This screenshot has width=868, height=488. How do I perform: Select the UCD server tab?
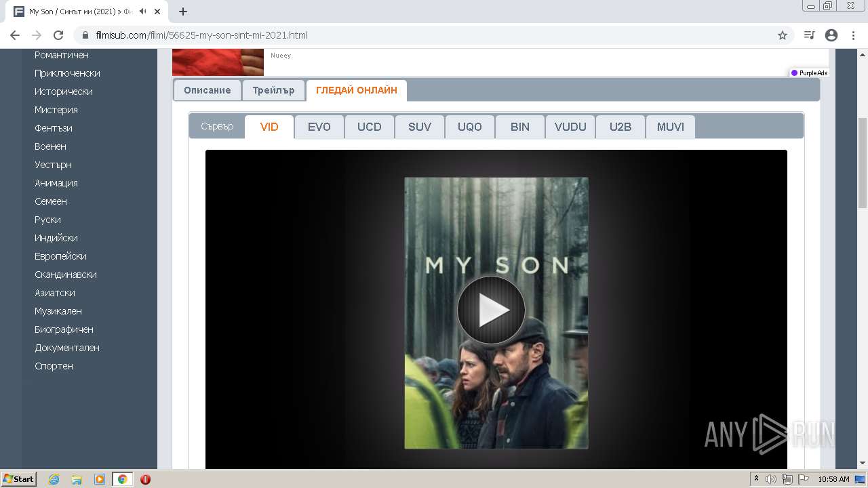click(370, 127)
